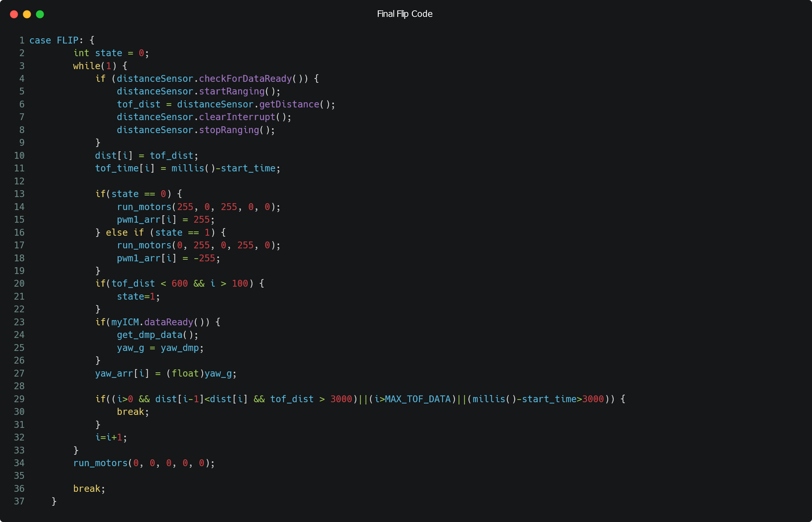Screen dimensions: 812x522
Task: Click the 'while(1)' statement on line 3
Action: click(95, 66)
